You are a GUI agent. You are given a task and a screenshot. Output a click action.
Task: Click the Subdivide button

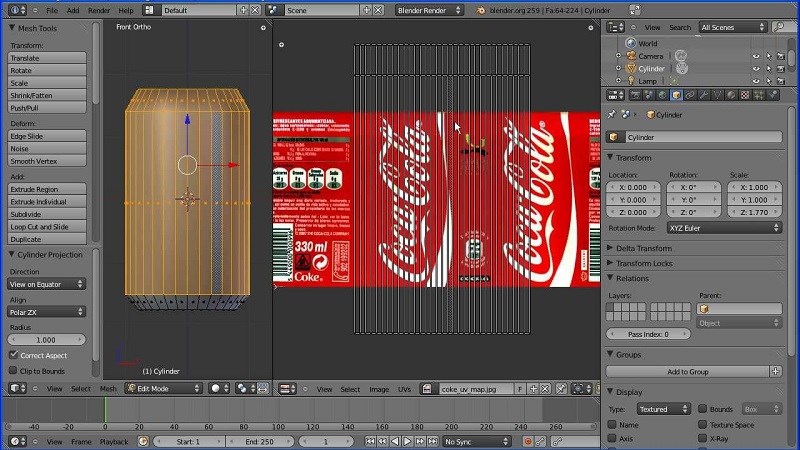[46, 214]
